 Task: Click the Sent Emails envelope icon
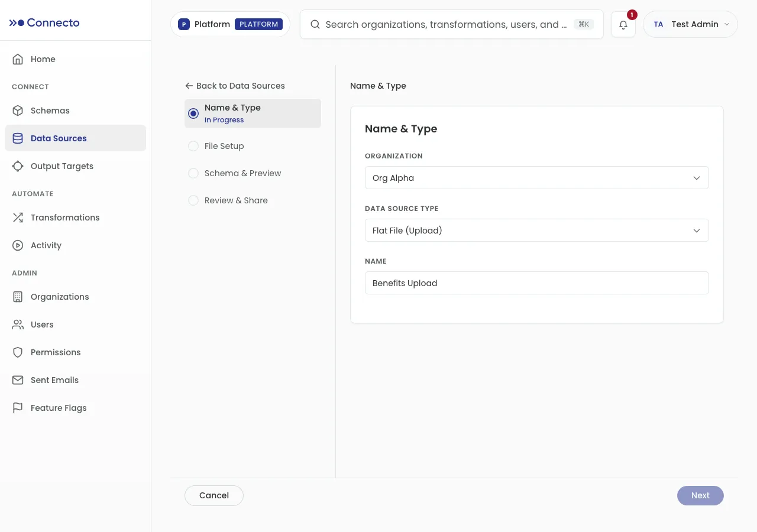point(18,380)
